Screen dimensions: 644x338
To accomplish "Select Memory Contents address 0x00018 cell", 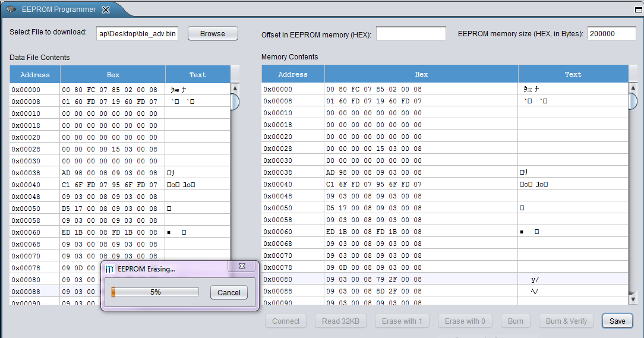I will [x=293, y=125].
